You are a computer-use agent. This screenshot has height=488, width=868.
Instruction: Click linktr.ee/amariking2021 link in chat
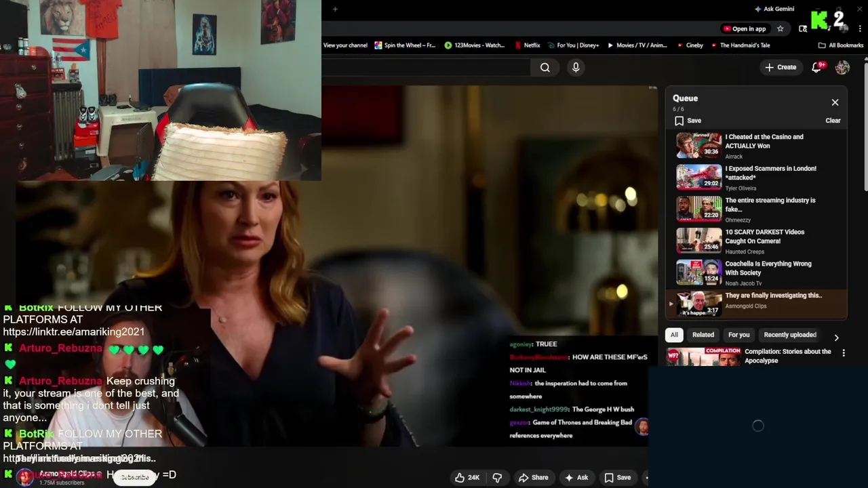click(x=74, y=331)
